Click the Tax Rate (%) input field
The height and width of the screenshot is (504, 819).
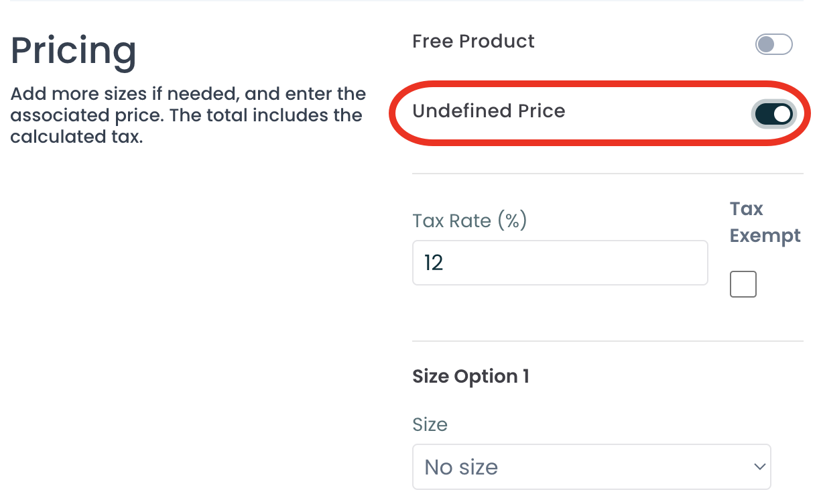pos(560,263)
